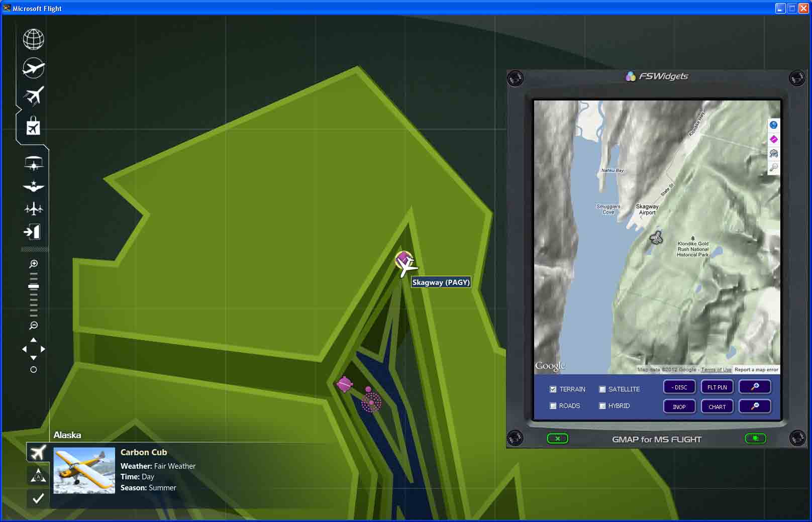Enable the SATELLITE checkbox
Viewport: 812px width, 522px height.
click(602, 389)
